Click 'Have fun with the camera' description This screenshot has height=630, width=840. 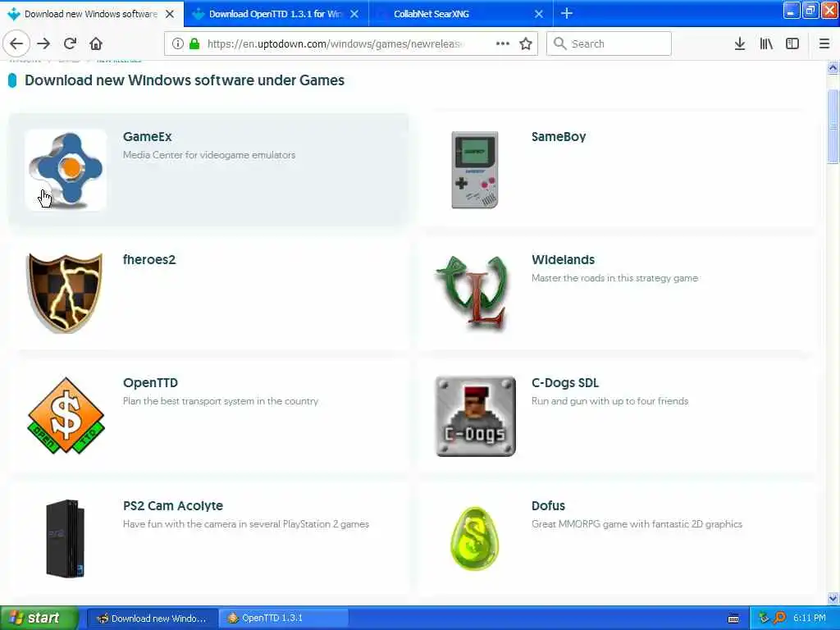tap(246, 524)
